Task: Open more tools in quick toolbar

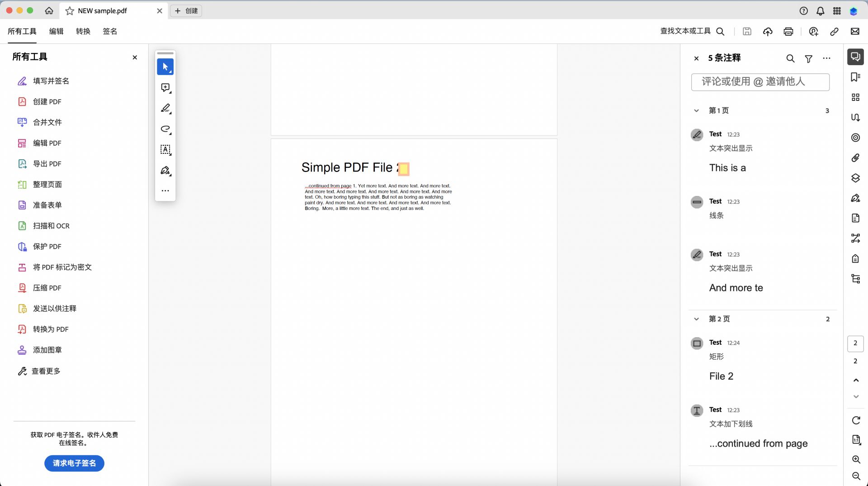Action: tap(165, 191)
